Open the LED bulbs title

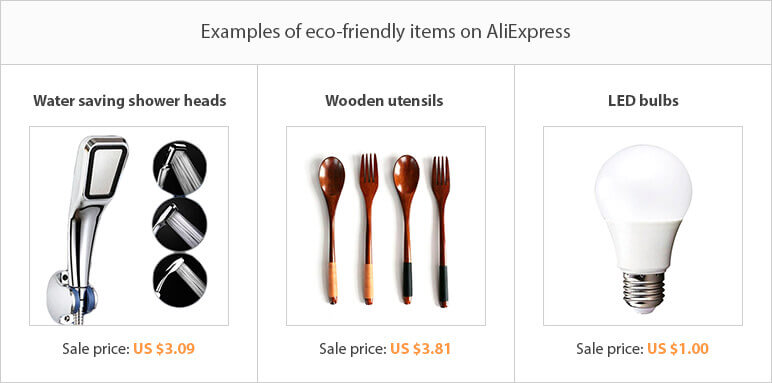click(x=643, y=101)
